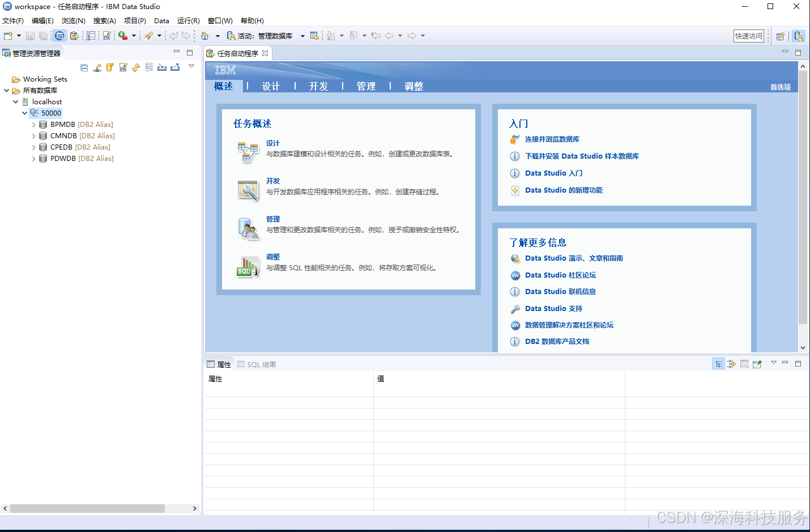Click the Run/debug launch toolbar icon
This screenshot has height=532, width=810.
(123, 36)
